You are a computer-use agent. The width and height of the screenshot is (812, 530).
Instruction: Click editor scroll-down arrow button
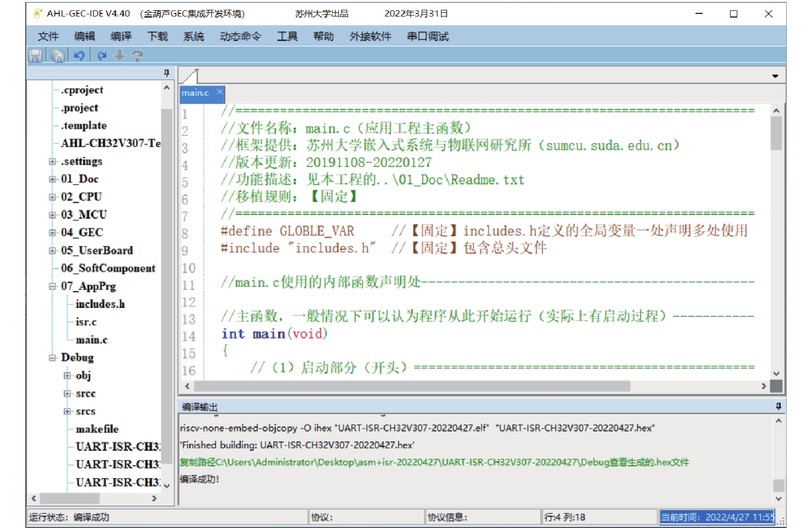[776, 373]
